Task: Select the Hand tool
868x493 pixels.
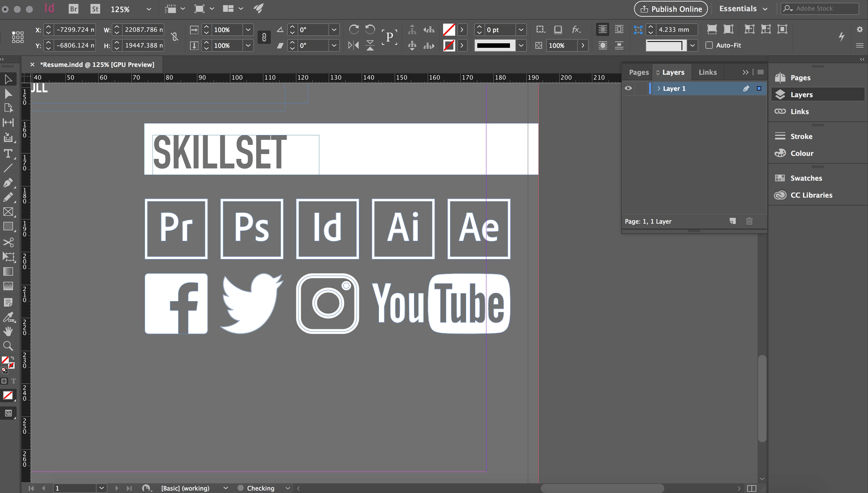Action: pos(8,331)
